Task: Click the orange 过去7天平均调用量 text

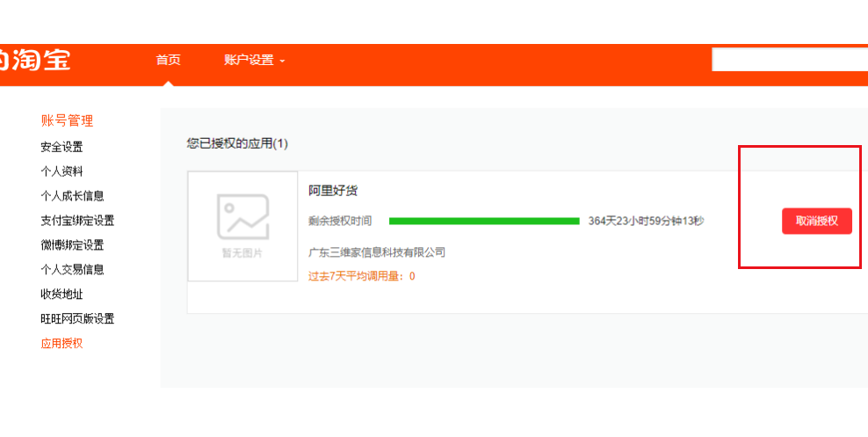Action: 361,276
